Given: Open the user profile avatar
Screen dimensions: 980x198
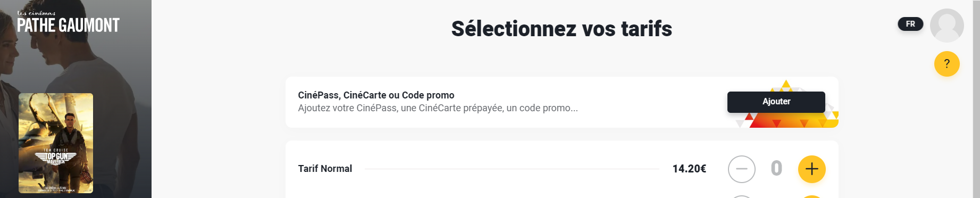Looking at the screenshot, I should coord(947,26).
